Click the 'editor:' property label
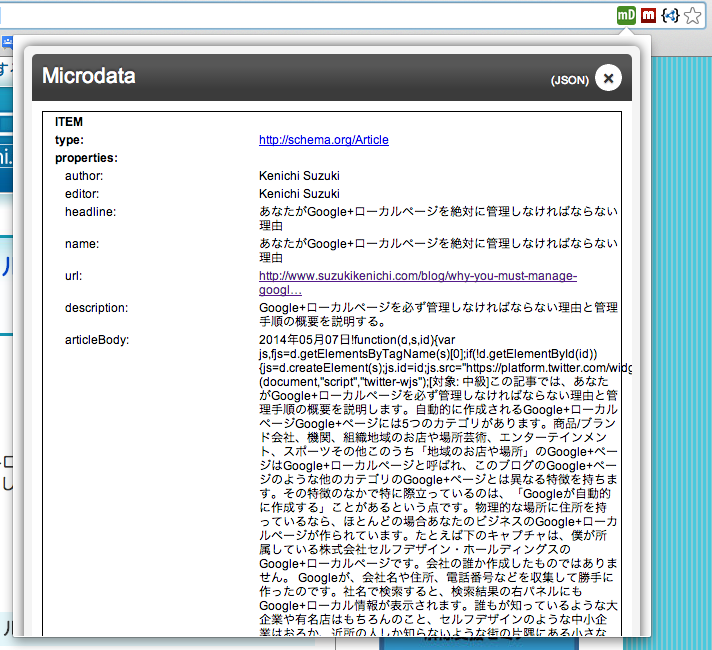The width and height of the screenshot is (712, 650). (x=82, y=194)
